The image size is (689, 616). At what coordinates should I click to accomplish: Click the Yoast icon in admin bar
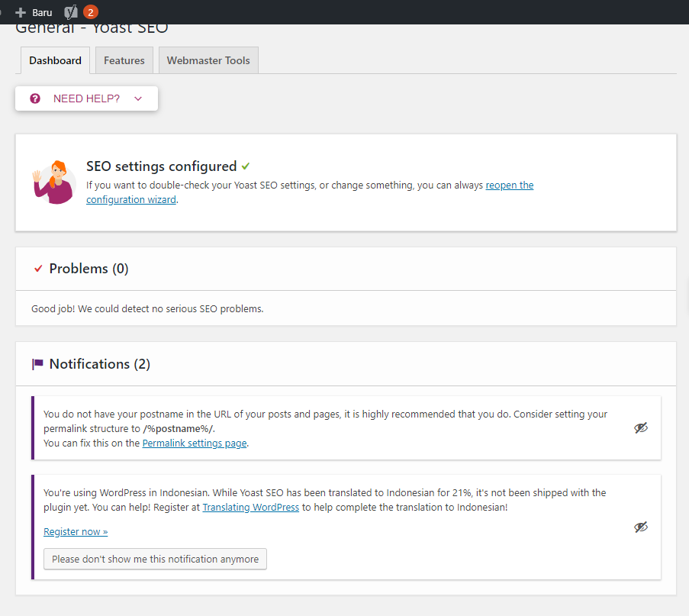[71, 12]
